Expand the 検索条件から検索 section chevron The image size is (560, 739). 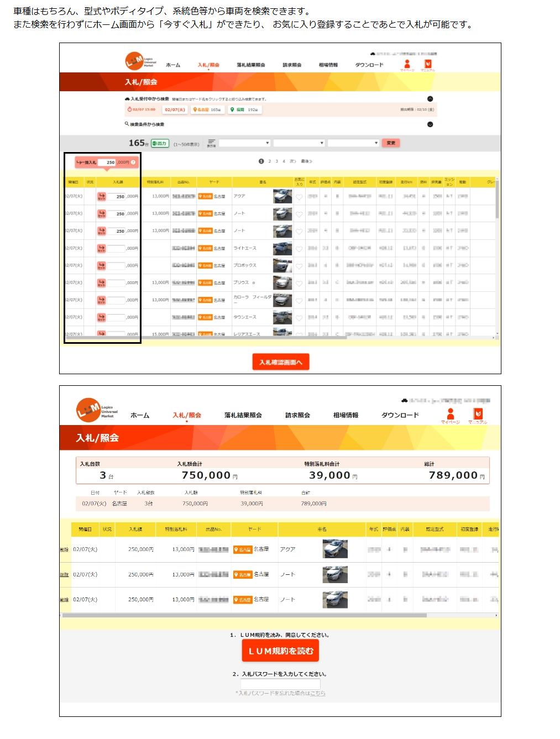click(x=430, y=124)
